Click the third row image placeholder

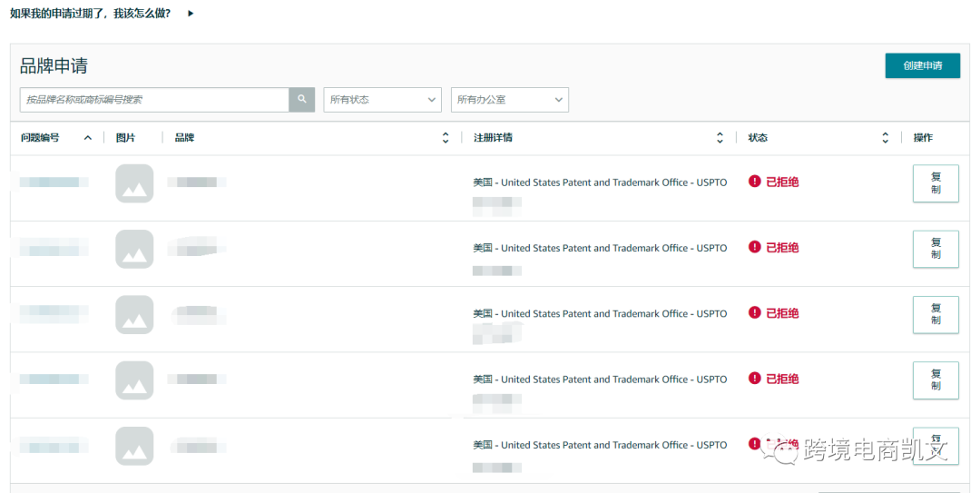point(134,315)
